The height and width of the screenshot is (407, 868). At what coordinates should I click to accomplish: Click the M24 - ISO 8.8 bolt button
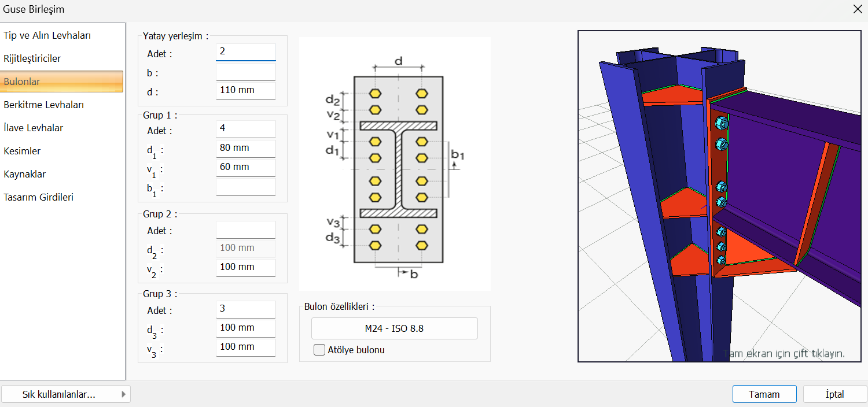394,328
